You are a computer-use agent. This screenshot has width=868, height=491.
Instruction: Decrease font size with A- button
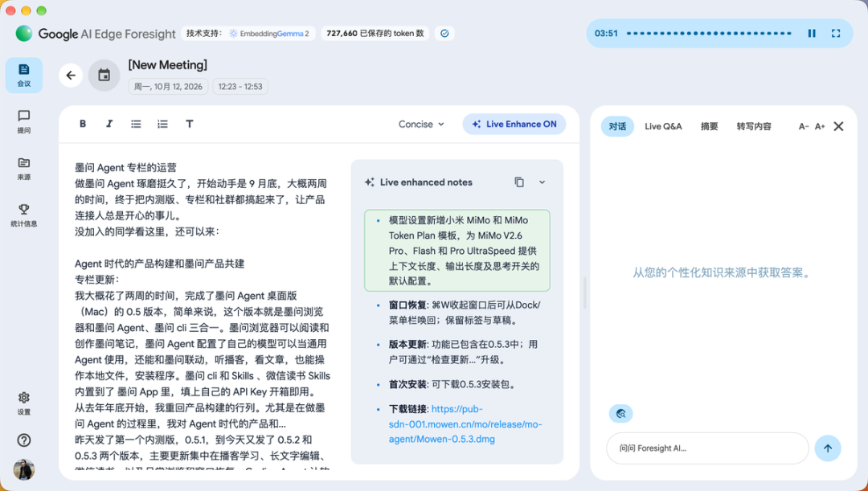coord(803,127)
